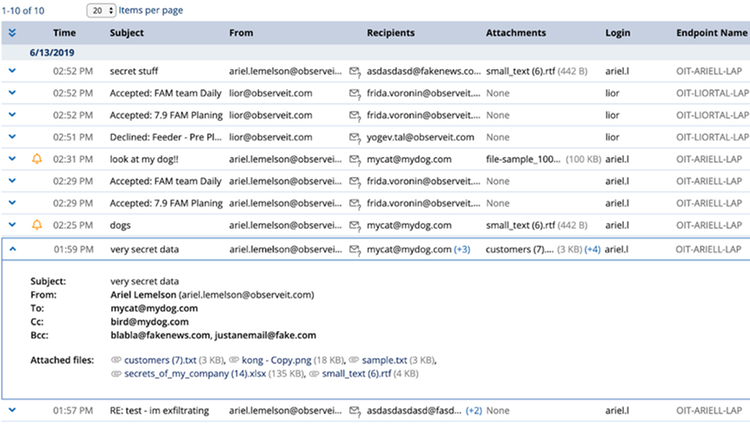Open the secrets_of_my_company (14).xlsx link

pos(195,374)
